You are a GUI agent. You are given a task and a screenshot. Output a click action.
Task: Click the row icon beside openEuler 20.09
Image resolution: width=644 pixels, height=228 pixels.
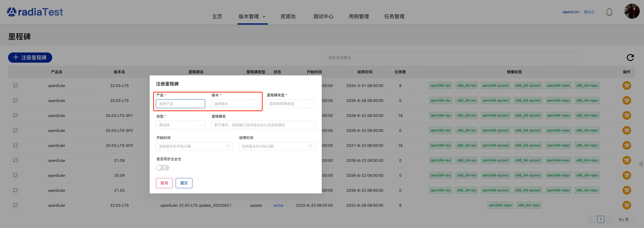click(x=15, y=175)
